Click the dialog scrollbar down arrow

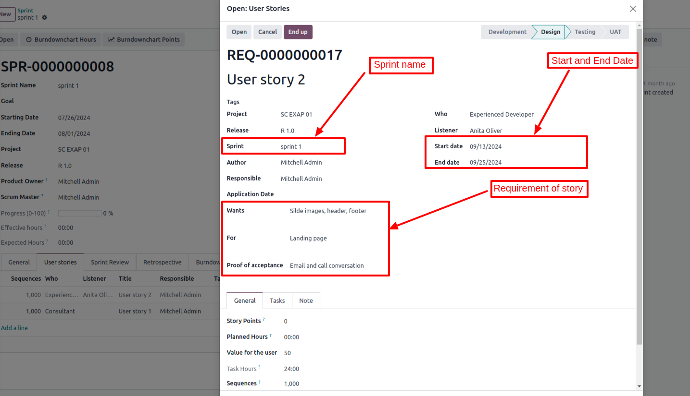(x=639, y=386)
